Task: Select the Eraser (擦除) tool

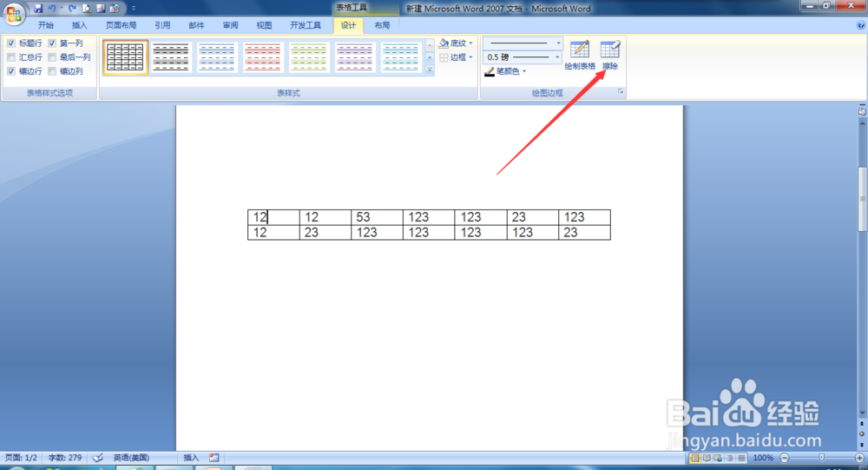Action: pos(610,56)
